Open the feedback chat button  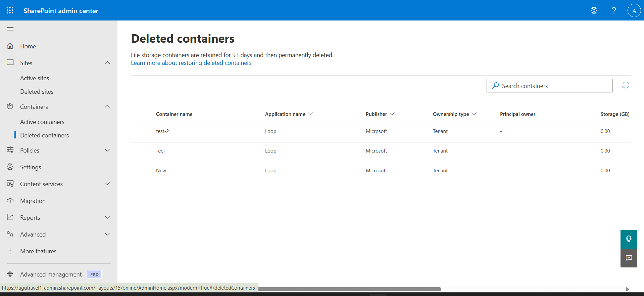629,258
